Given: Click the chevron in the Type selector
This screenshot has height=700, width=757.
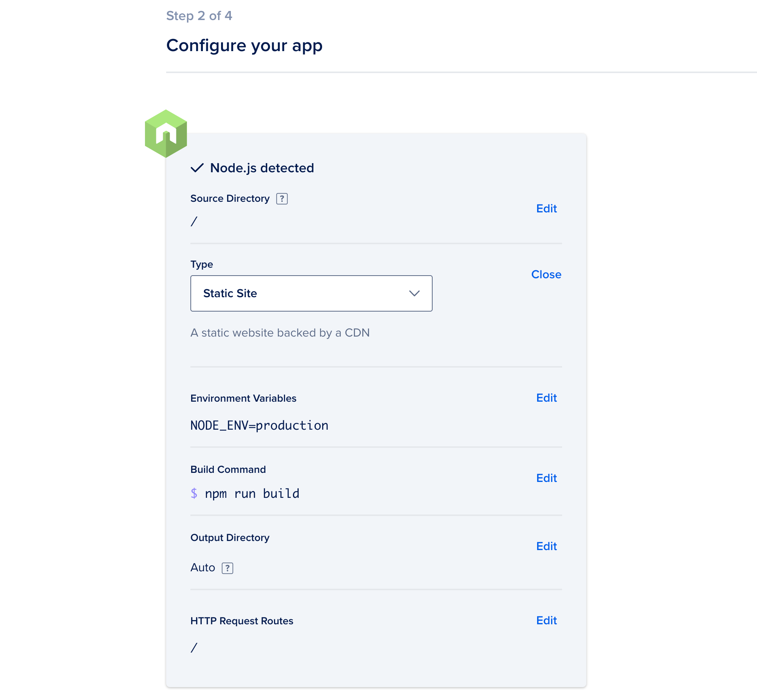Looking at the screenshot, I should 415,293.
